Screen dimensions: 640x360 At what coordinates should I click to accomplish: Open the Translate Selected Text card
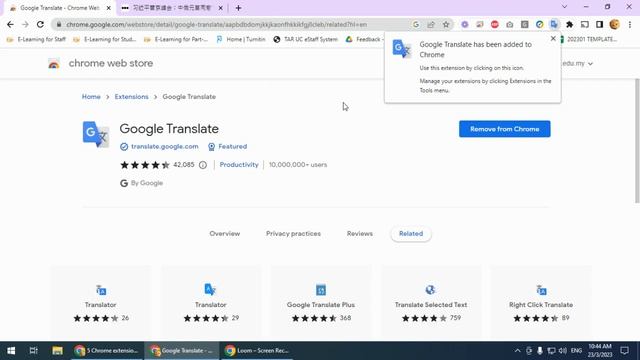[431, 303]
